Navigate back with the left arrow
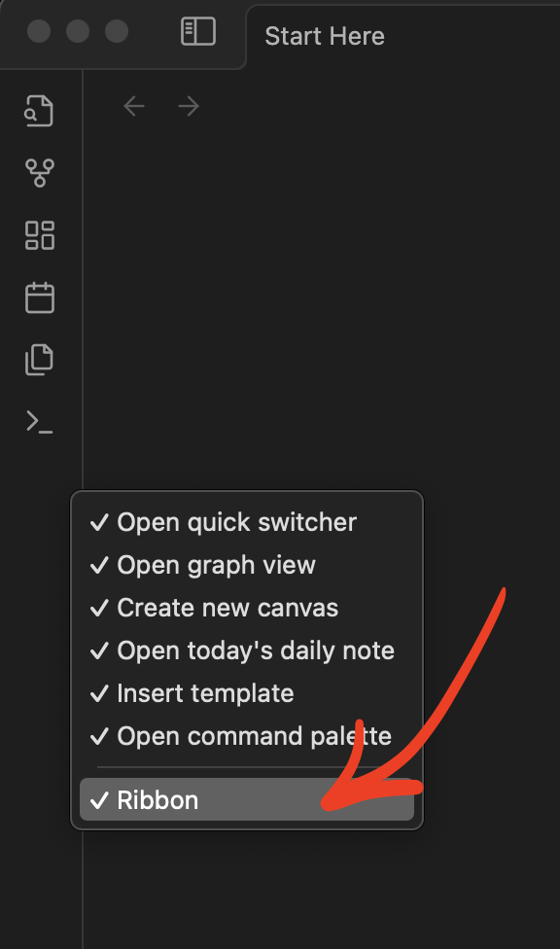The height and width of the screenshot is (949, 560). point(134,107)
